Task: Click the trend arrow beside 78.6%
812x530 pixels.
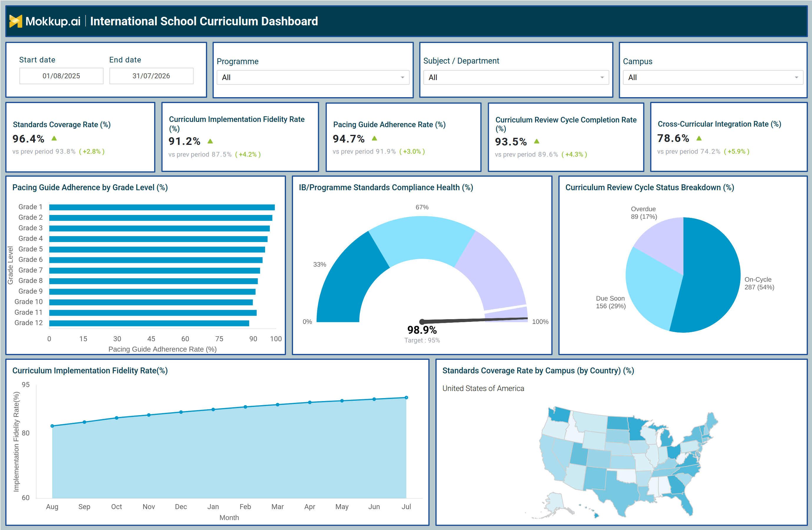Action: pos(699,138)
